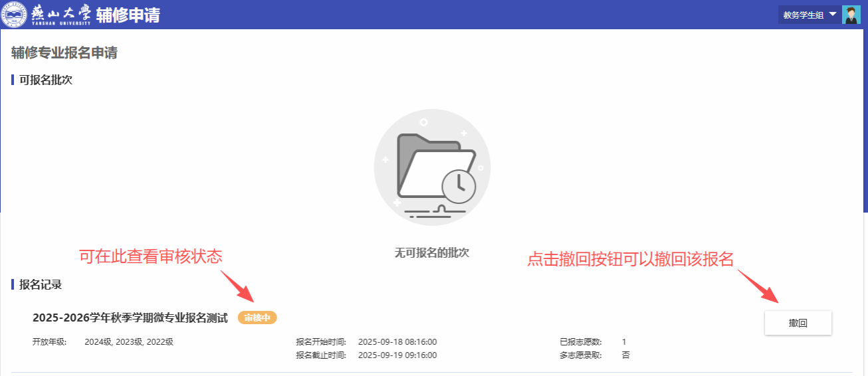Expand the 教务学生组 role dropdown
The width and height of the screenshot is (868, 376).
click(809, 15)
